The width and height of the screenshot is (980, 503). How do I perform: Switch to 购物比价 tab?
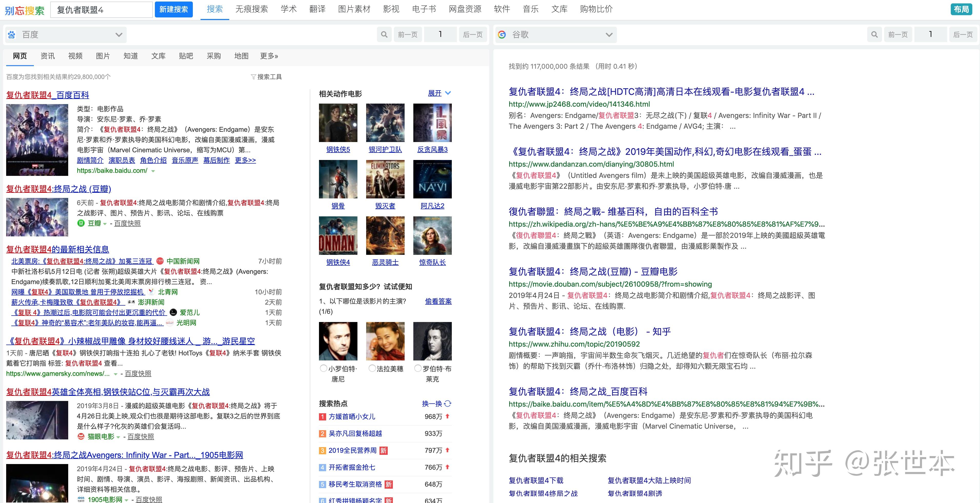[596, 9]
